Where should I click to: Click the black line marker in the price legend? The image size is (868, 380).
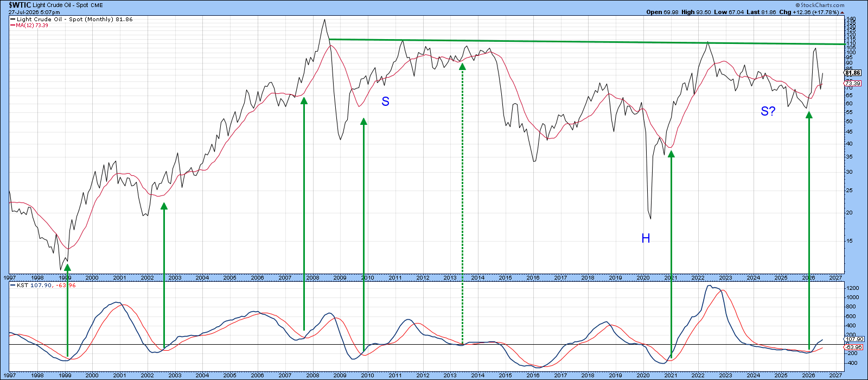tap(13, 20)
